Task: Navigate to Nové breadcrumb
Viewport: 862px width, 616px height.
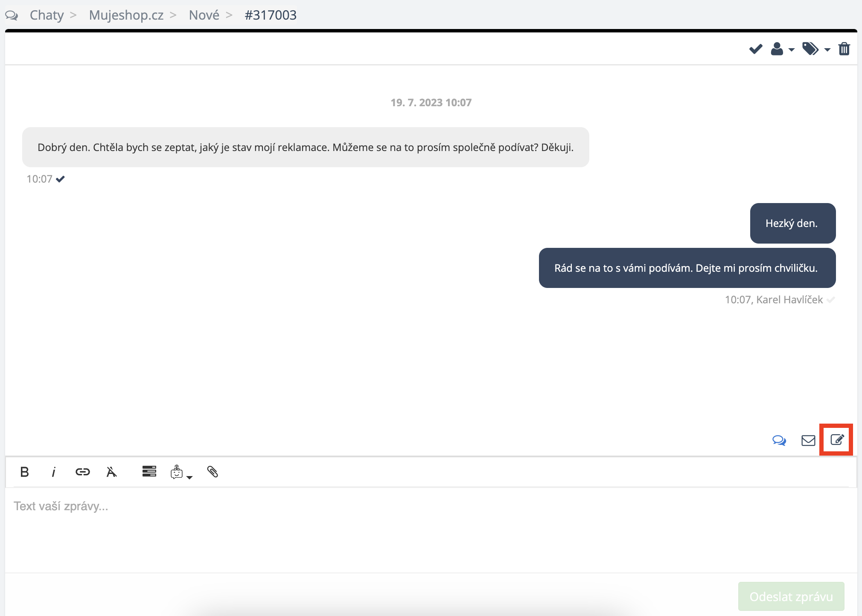Action: [x=204, y=15]
